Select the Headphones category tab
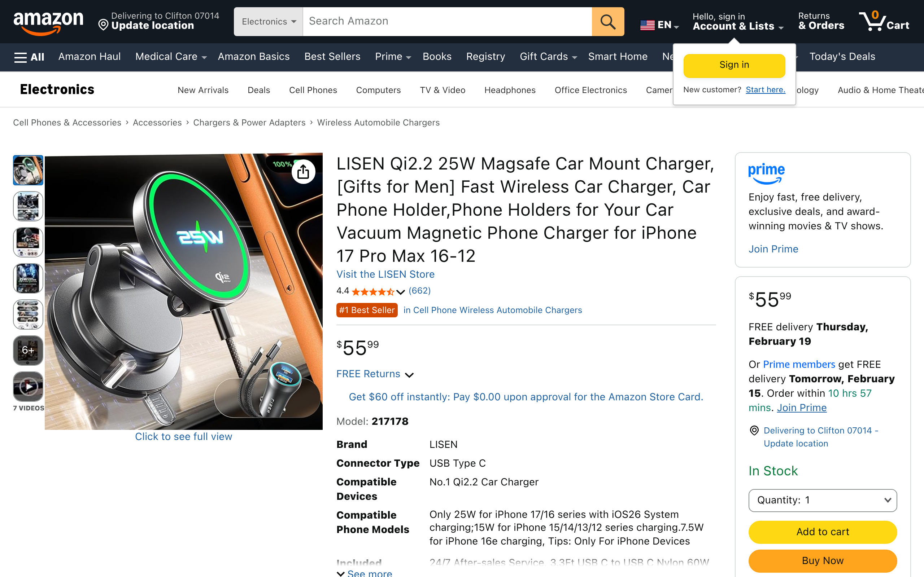 coord(510,90)
